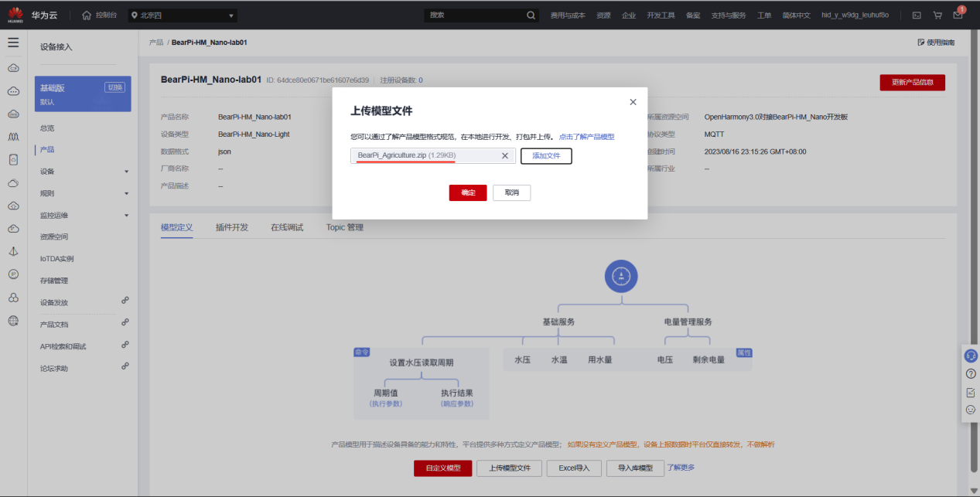Open the 工单 top menu
Image resolution: width=980 pixels, height=497 pixels.
click(x=764, y=15)
